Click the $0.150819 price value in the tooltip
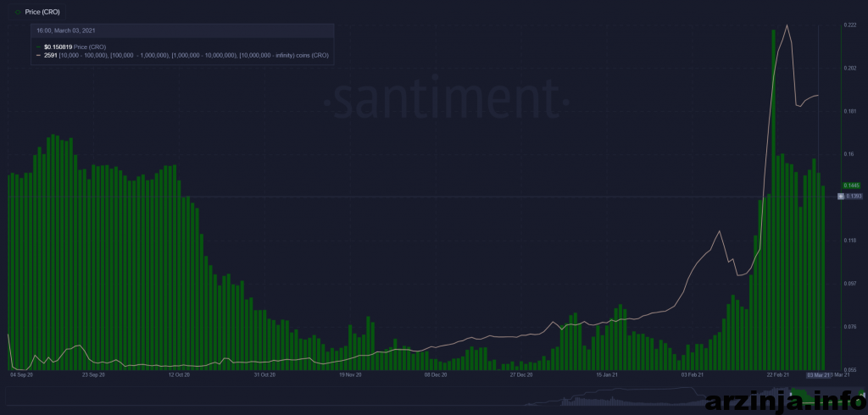The image size is (868, 415). (58, 47)
